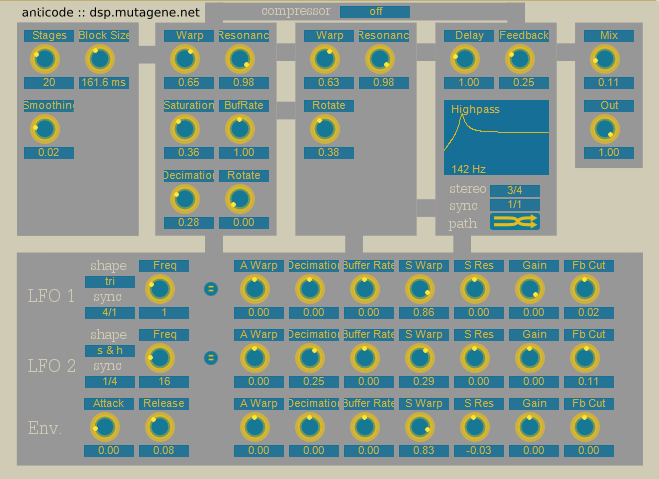Viewport: 659px width, 479px height.
Task: Click the Delay value 1.00
Action: [469, 83]
